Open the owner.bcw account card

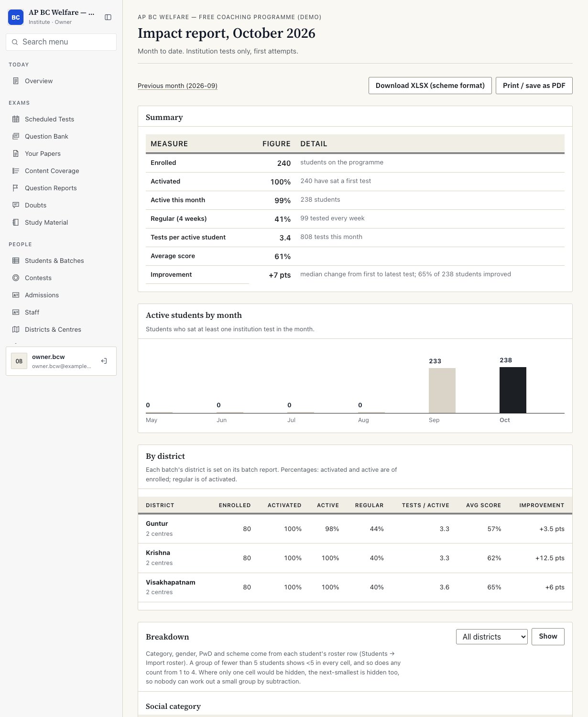[61, 361]
